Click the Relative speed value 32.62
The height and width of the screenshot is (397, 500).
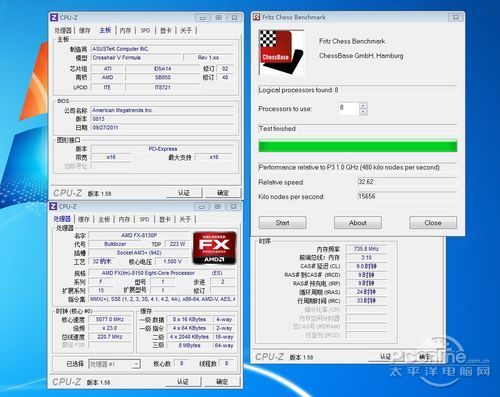[407, 182]
